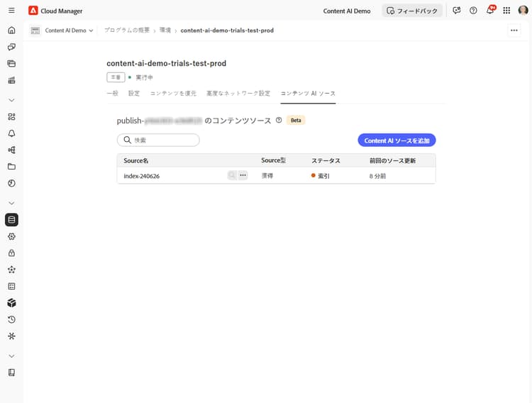Open the film clapper sidebar icon

coord(11,80)
